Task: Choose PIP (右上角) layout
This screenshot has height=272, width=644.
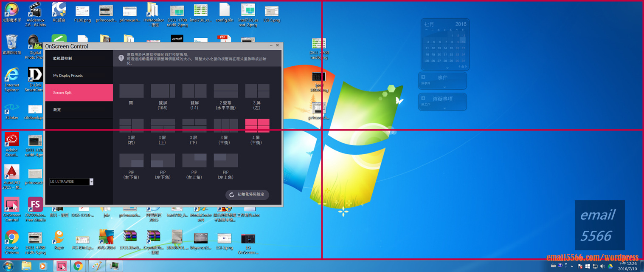Action: [194, 161]
